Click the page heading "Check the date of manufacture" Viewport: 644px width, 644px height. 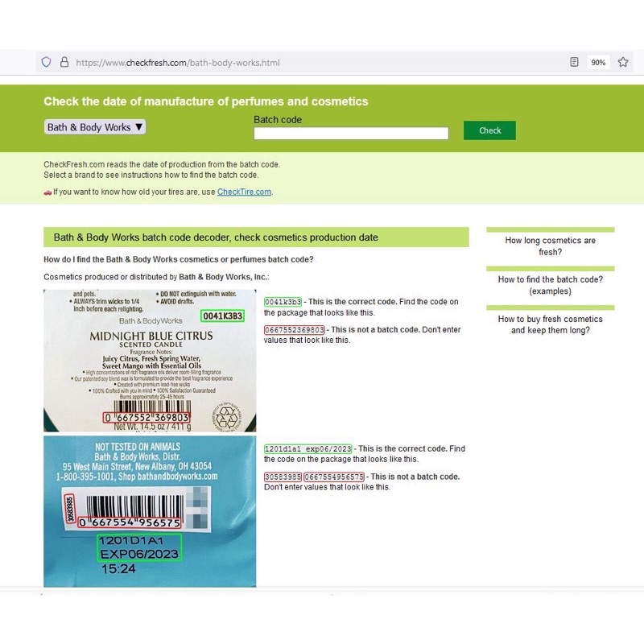206,101
